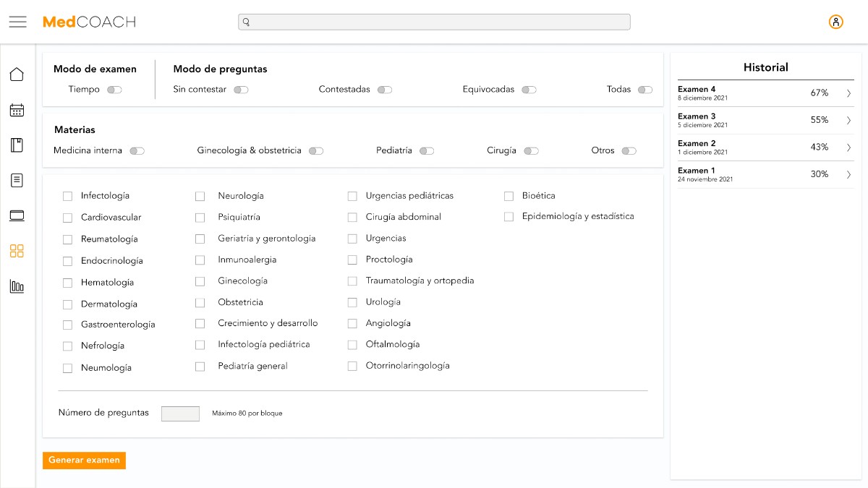Image resolution: width=868 pixels, height=488 pixels.
Task: Open the bar chart statistics icon
Action: pyautogui.click(x=17, y=286)
